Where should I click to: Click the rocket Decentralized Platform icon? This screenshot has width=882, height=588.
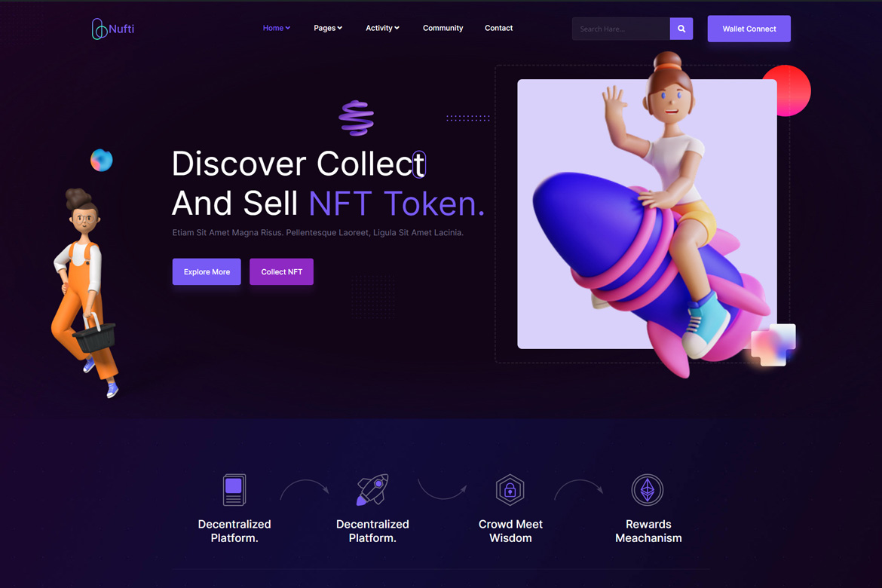pos(372,489)
